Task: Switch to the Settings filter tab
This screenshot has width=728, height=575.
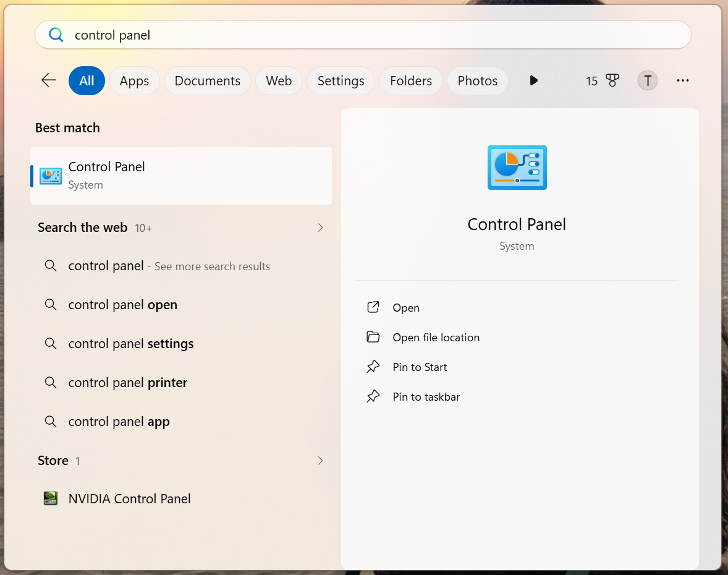Action: coord(341,81)
